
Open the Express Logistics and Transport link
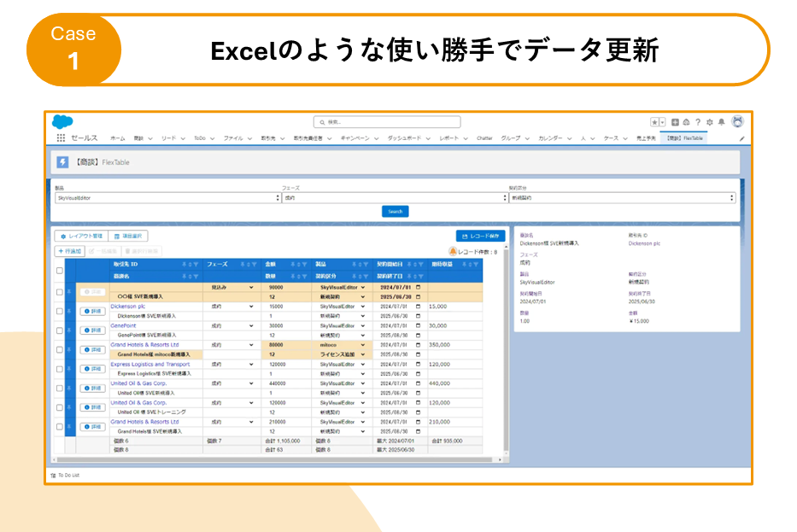coord(150,365)
